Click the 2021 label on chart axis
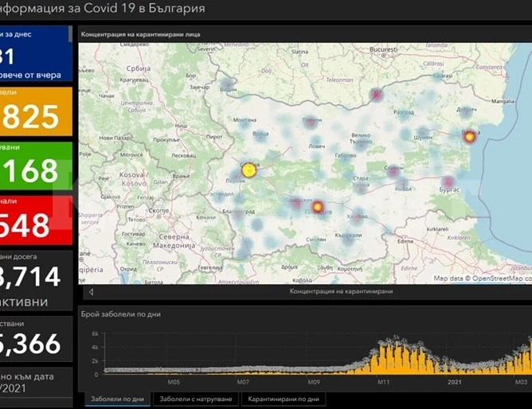The width and height of the screenshot is (532, 409). click(454, 382)
